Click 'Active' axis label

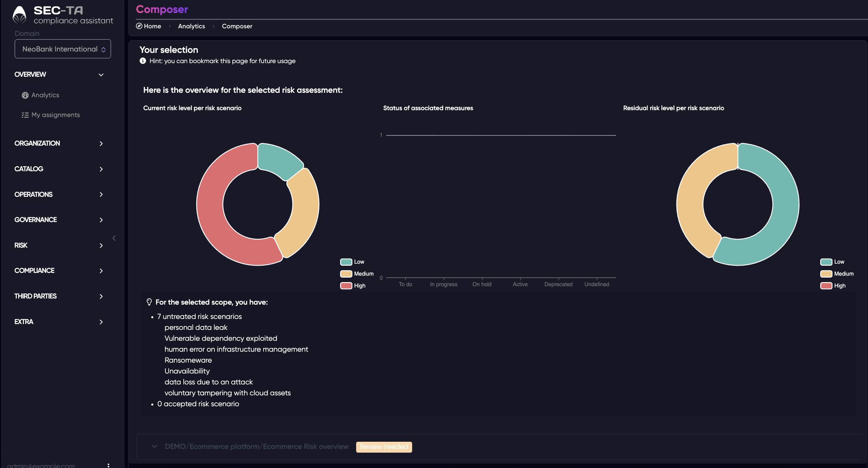520,284
